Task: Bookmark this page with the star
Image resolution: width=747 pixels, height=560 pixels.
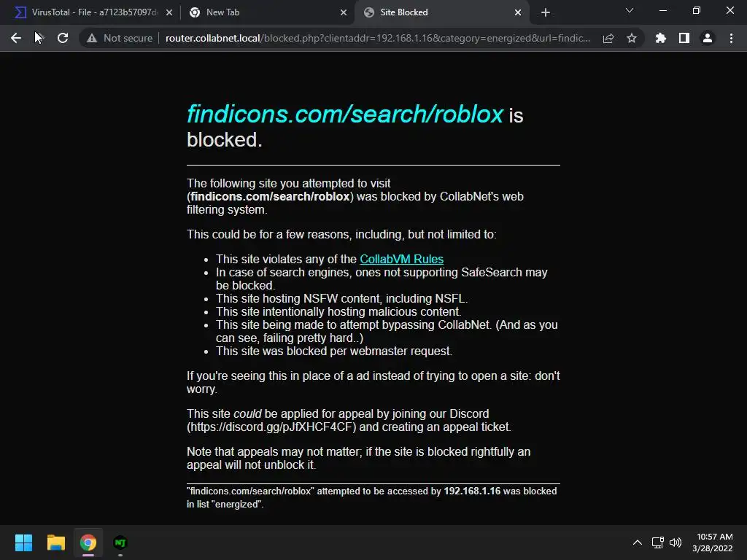Action: (632, 38)
